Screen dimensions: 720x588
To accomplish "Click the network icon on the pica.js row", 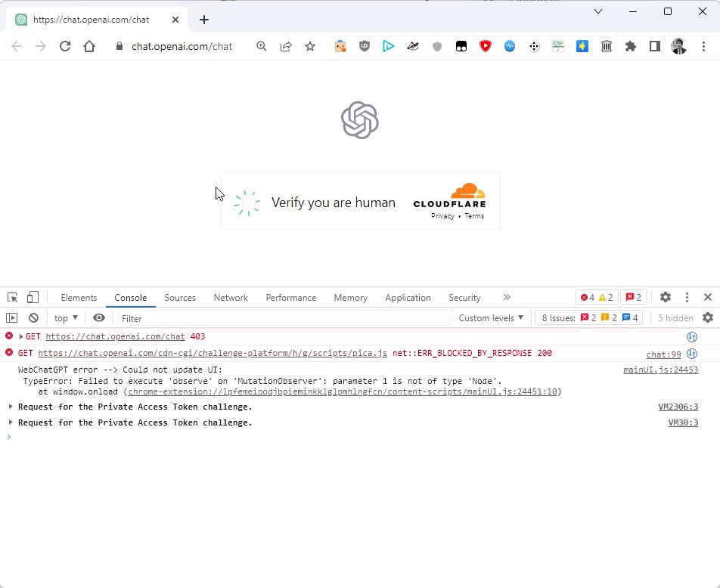I will [x=692, y=354].
